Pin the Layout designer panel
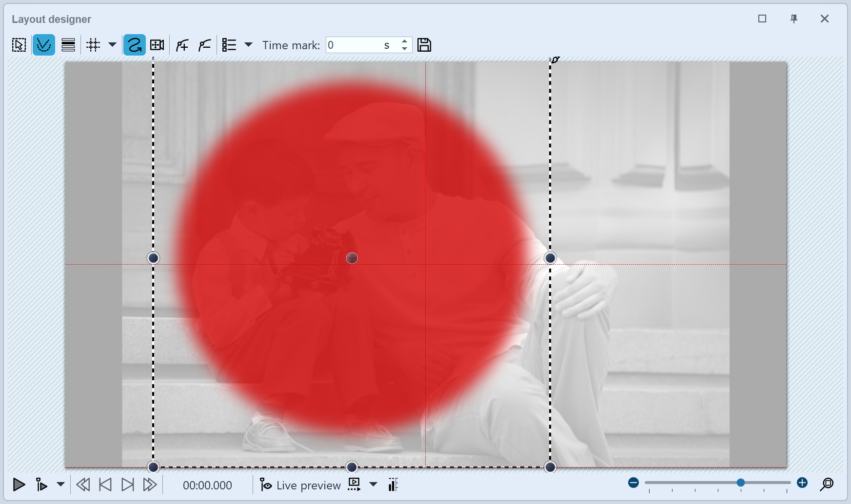 (x=793, y=19)
